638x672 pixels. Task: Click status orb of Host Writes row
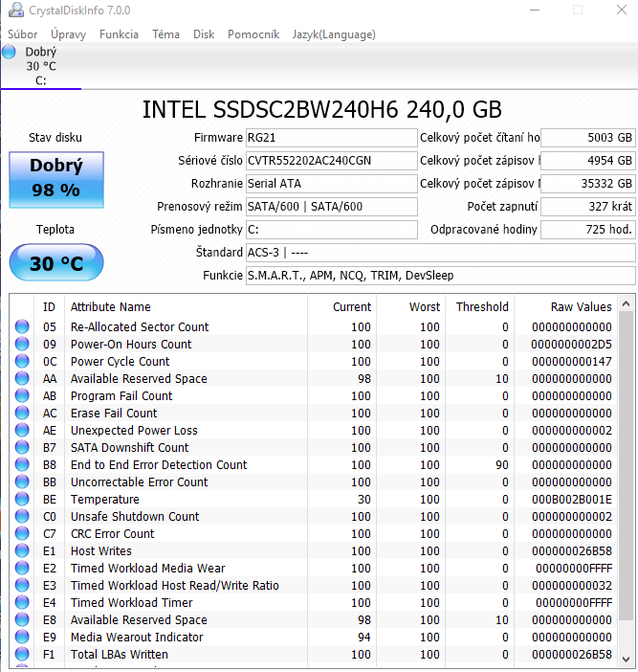click(x=22, y=550)
